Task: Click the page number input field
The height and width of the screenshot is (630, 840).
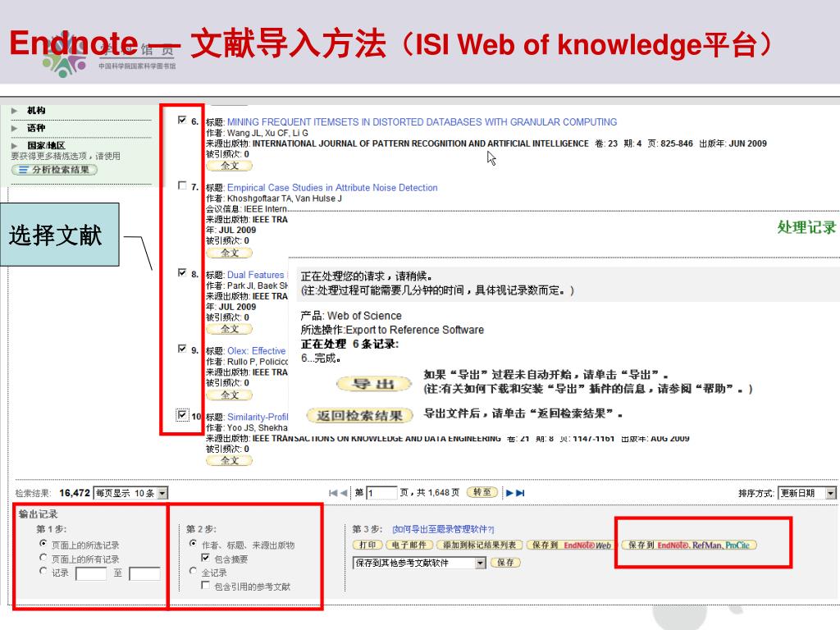Action: [x=381, y=493]
